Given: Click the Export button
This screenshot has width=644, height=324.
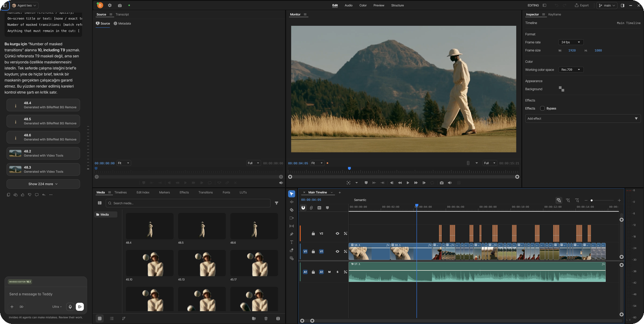Looking at the screenshot, I should [x=582, y=5].
